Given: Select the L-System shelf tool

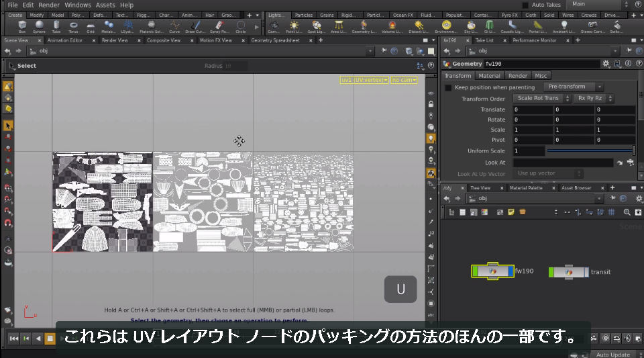Looking at the screenshot, I should coord(127,27).
